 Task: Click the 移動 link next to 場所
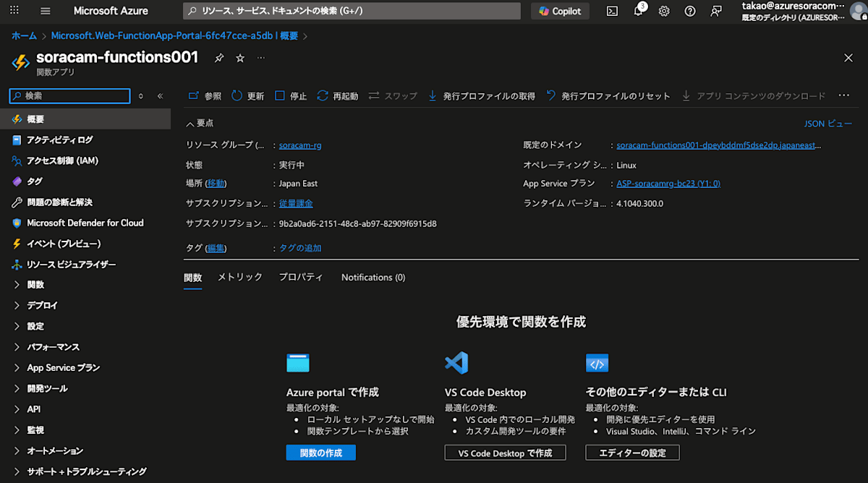coord(216,184)
